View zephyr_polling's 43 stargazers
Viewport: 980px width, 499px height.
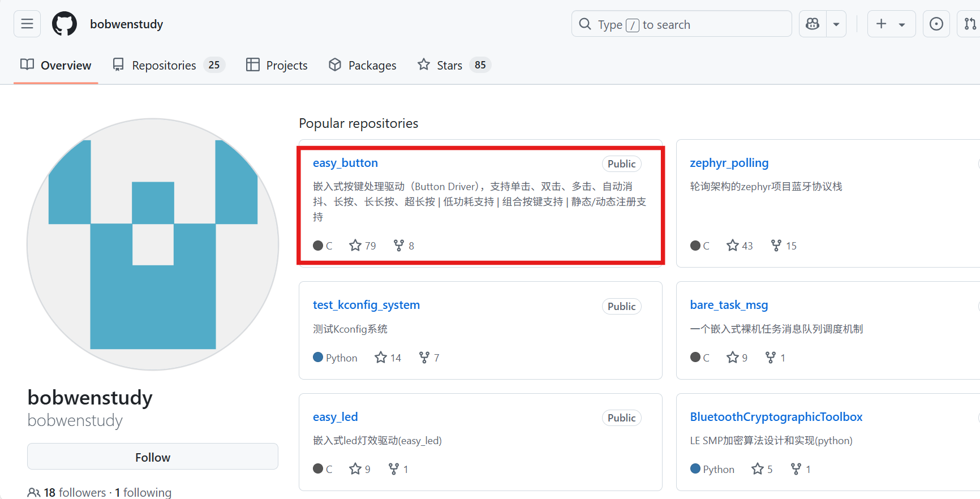[x=740, y=246]
